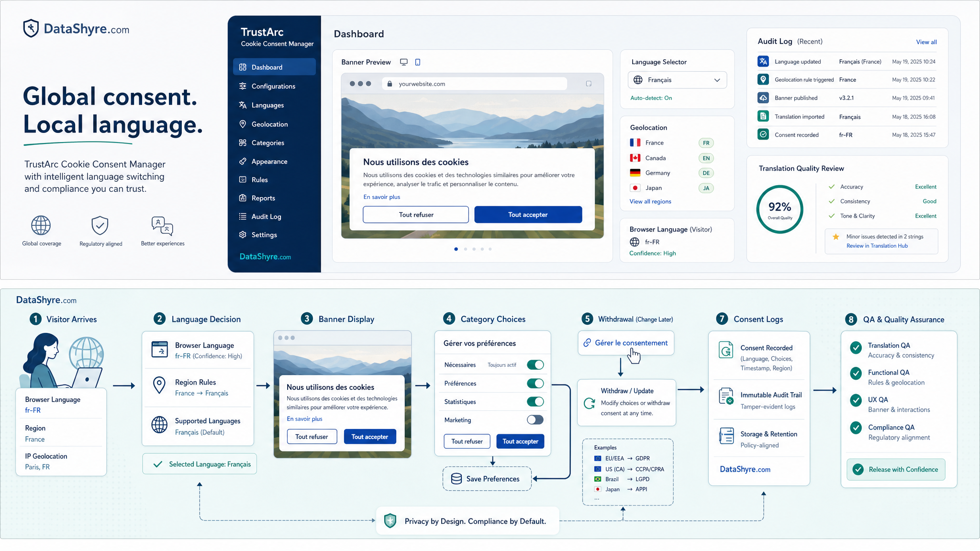Image resolution: width=980 pixels, height=551 pixels.
Task: Click the star icon for minor issues
Action: click(836, 237)
